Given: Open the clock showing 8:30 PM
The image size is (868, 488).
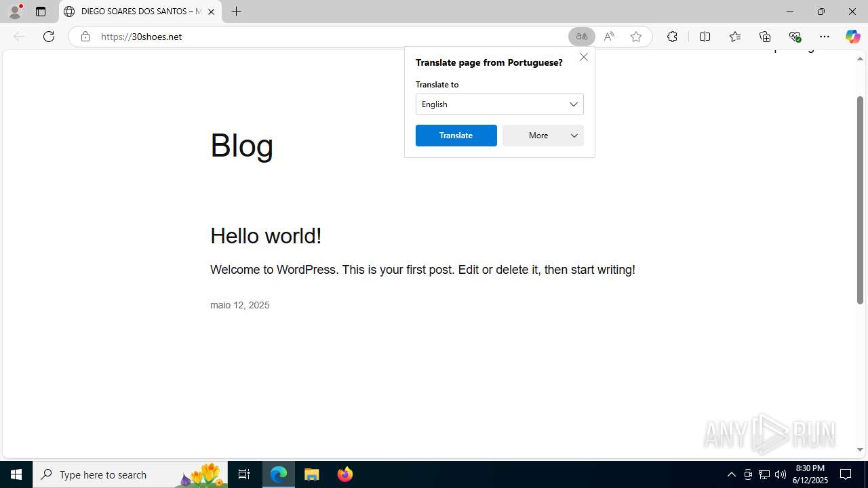Looking at the screenshot, I should 810,474.
